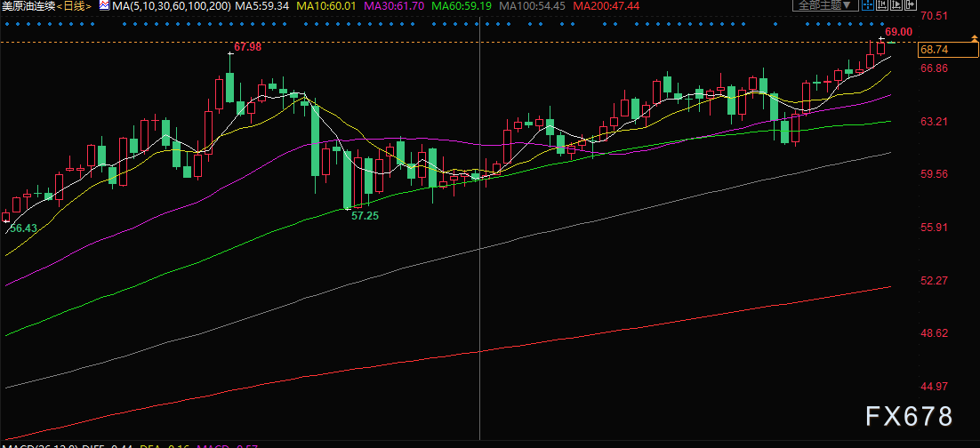Click the MA indicator chart icon
Screen dimensions: 980x448
[103, 5]
